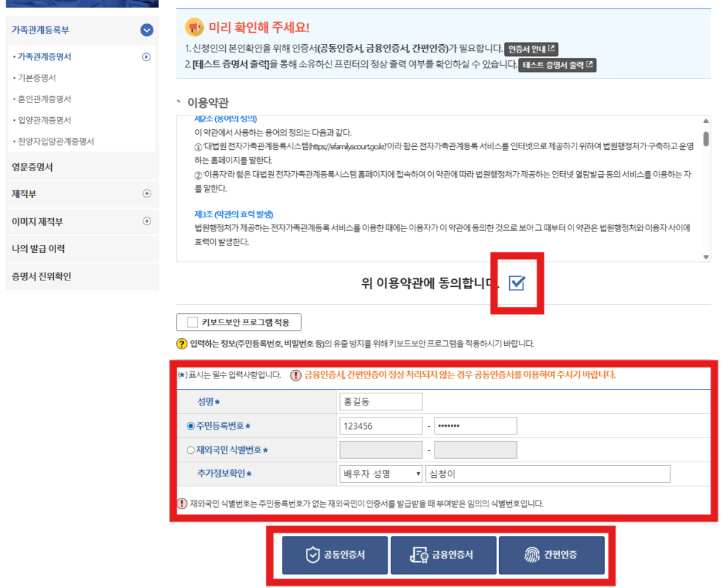Collapse the 가족관계등록부 blue chevron
Viewport: 727px width, 588px height.
click(147, 30)
